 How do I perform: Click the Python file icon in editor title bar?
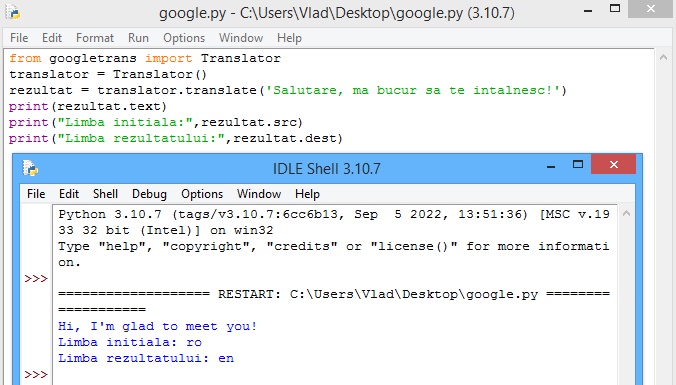point(13,12)
